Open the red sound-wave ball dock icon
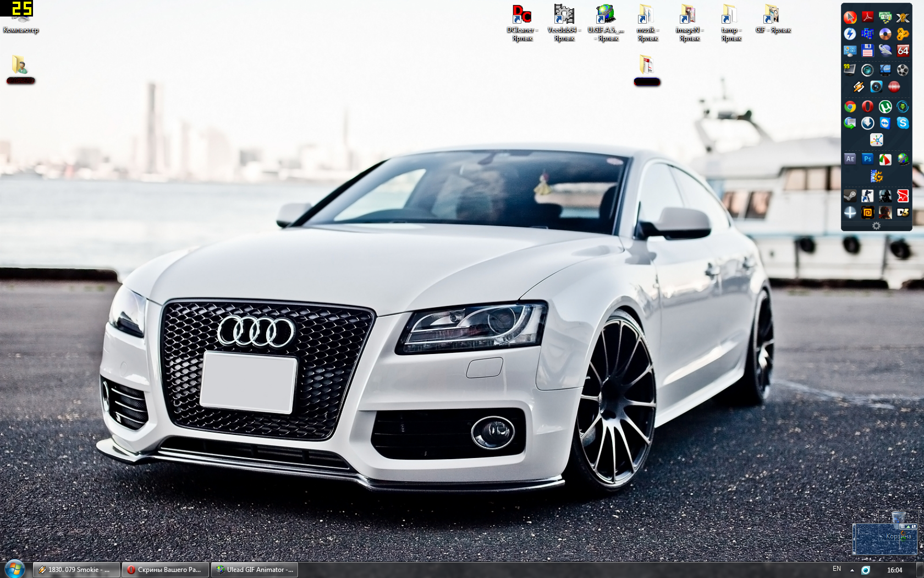The height and width of the screenshot is (578, 924). click(894, 86)
